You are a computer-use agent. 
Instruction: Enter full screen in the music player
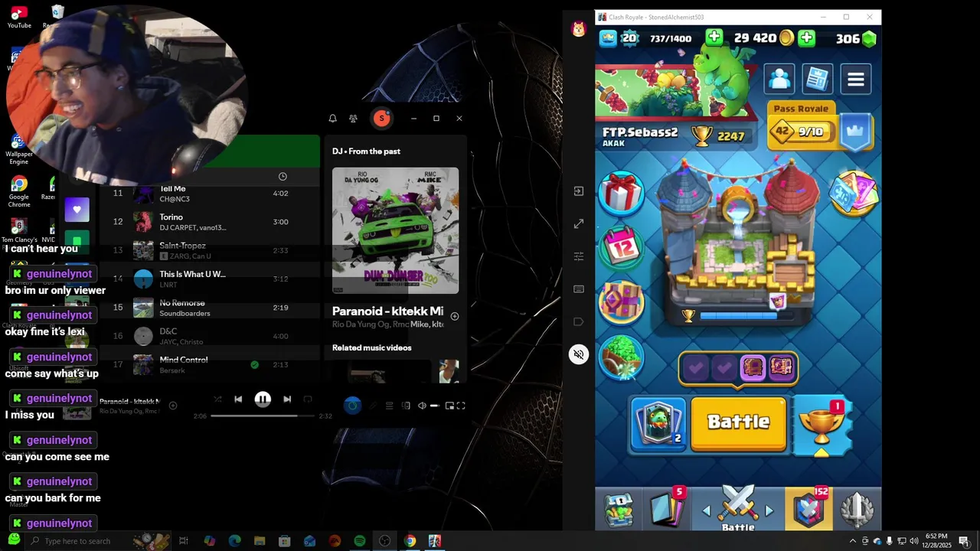click(x=461, y=406)
